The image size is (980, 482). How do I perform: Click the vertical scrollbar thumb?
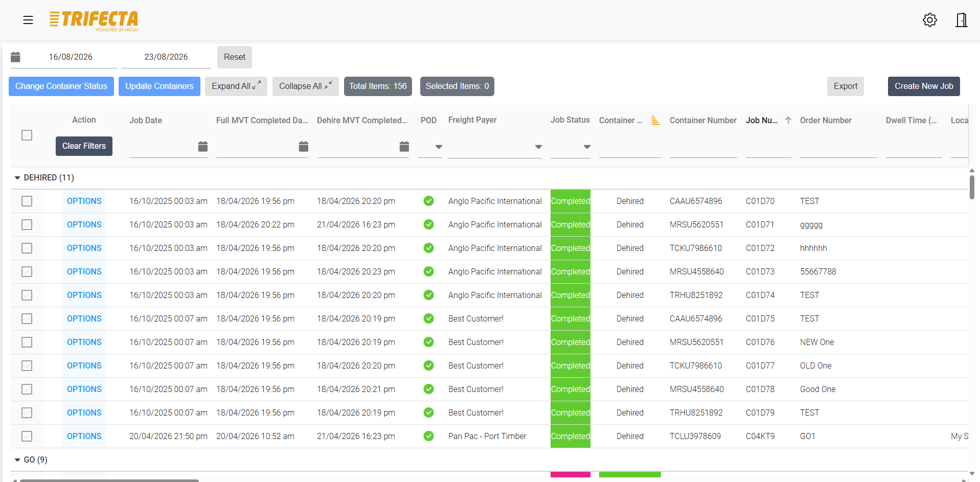(x=972, y=187)
